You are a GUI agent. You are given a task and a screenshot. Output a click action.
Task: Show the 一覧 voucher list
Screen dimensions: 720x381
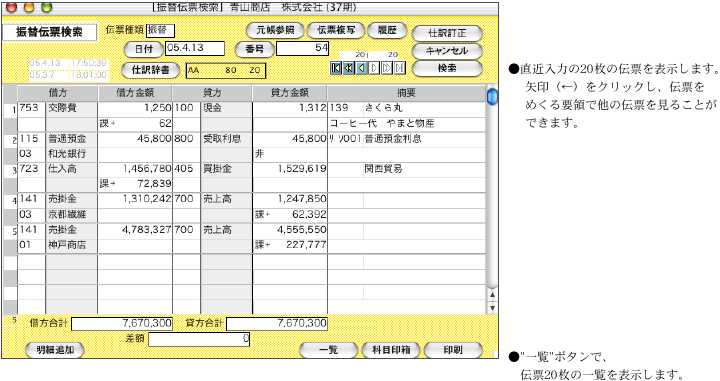coord(328,350)
